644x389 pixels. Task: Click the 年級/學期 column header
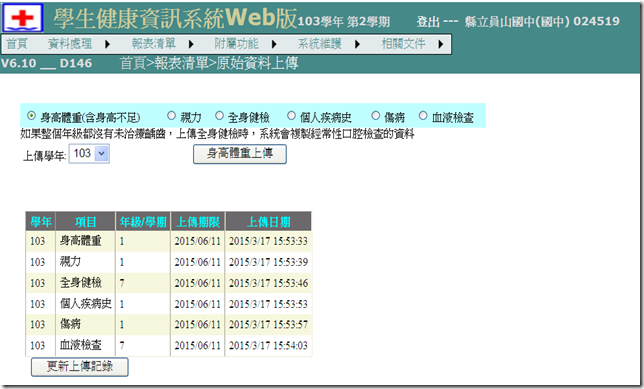(x=143, y=222)
